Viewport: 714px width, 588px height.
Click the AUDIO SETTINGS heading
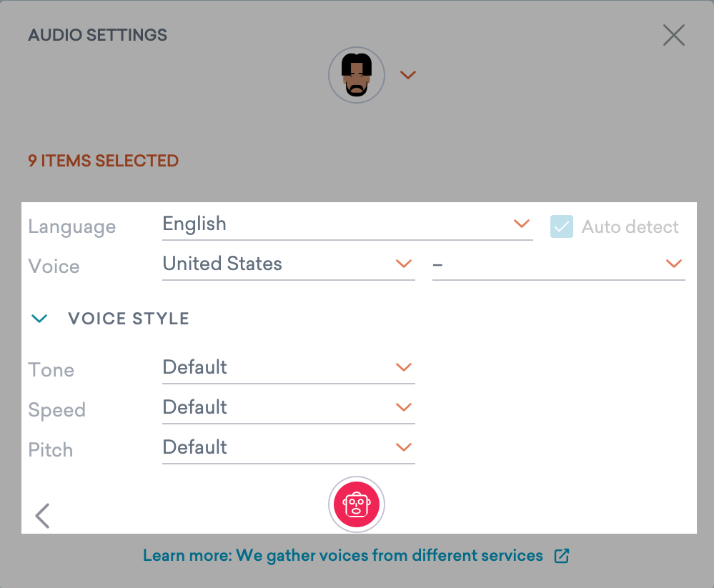[97, 34]
